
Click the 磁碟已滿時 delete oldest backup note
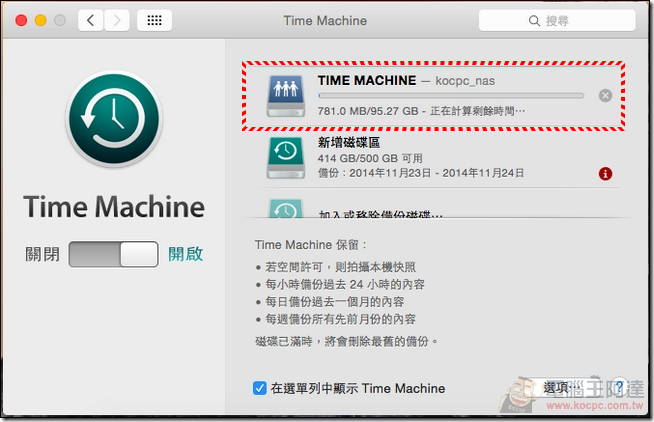click(x=346, y=342)
